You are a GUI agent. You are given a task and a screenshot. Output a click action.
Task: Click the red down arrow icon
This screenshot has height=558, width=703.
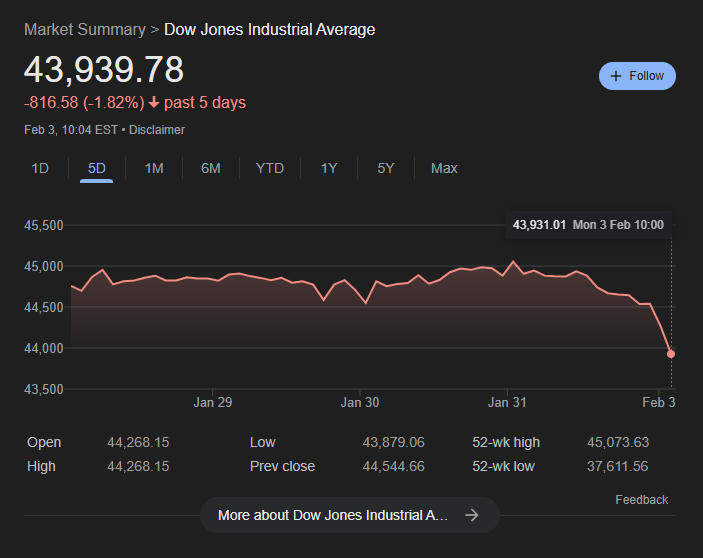[154, 103]
